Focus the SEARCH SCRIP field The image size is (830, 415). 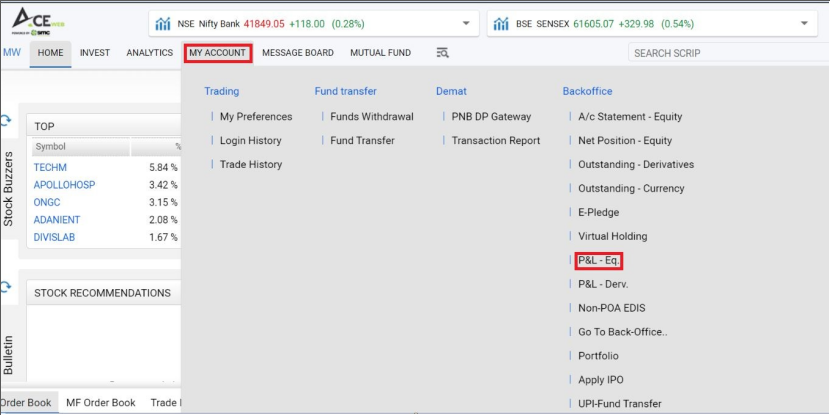[x=727, y=53]
